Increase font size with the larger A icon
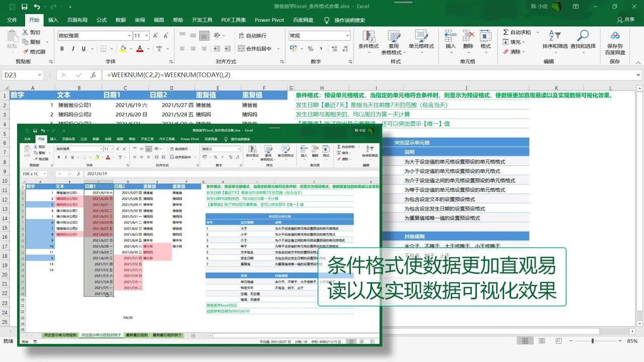This screenshot has width=644, height=362. [155, 36]
